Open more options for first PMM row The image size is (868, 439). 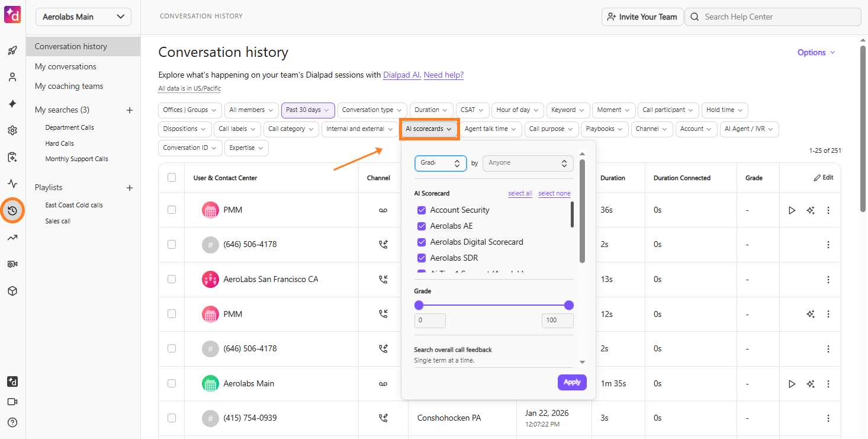tap(828, 210)
